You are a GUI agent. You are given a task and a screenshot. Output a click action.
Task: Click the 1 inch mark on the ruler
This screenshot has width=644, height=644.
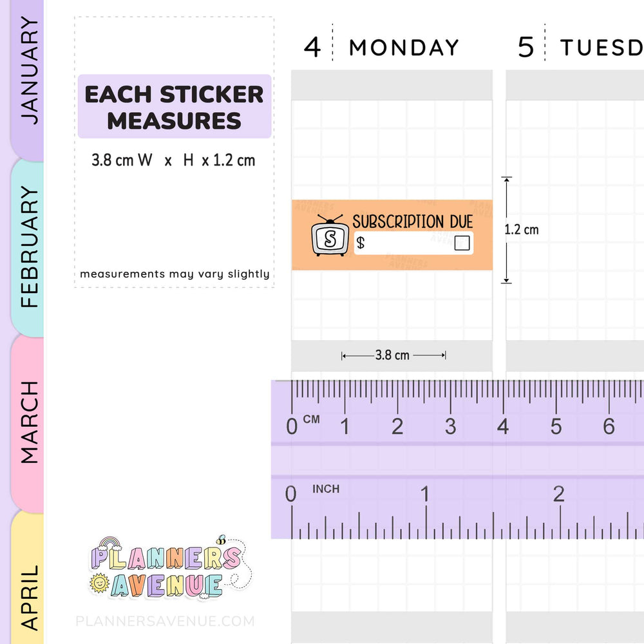425,494
